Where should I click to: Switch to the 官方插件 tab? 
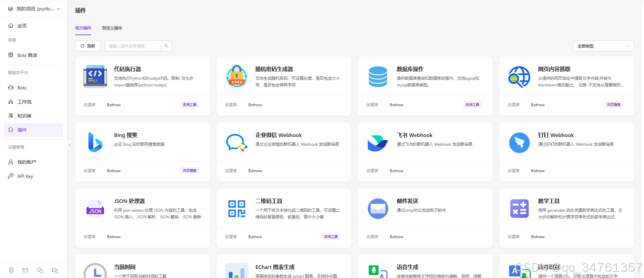(x=83, y=28)
